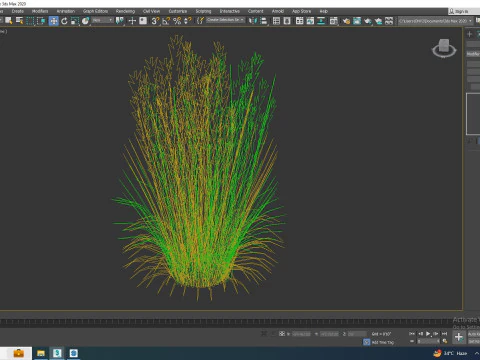Toggle the Window/Crossing selection icon
480x360 pixels.
[41, 21]
